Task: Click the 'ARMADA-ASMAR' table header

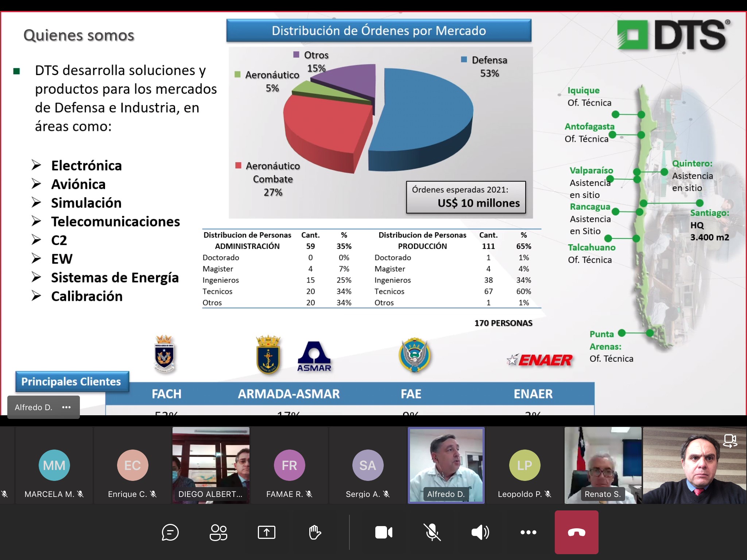Action: pos(289,394)
